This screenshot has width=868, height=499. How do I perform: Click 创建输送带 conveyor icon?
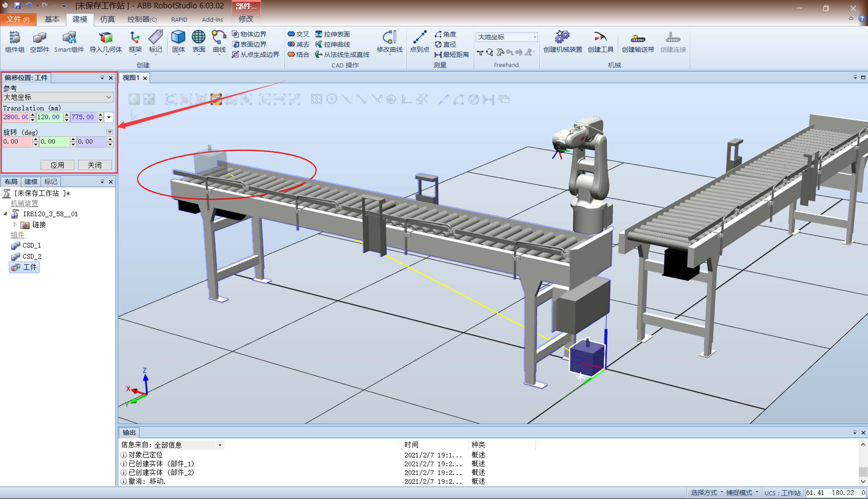tap(638, 38)
